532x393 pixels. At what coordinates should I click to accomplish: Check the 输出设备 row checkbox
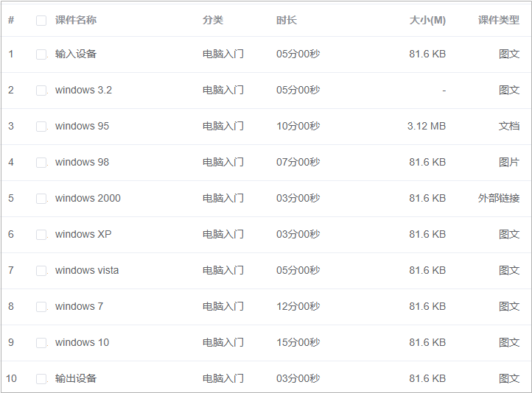coord(41,379)
